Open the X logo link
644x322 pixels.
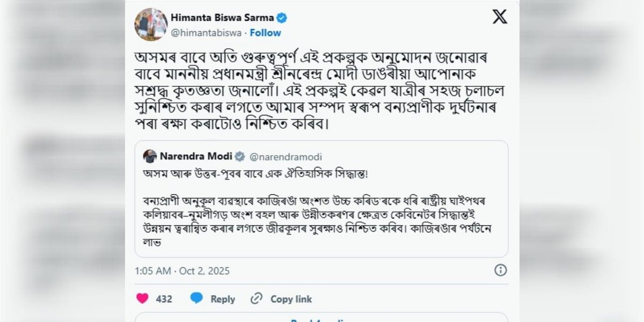[x=500, y=17]
